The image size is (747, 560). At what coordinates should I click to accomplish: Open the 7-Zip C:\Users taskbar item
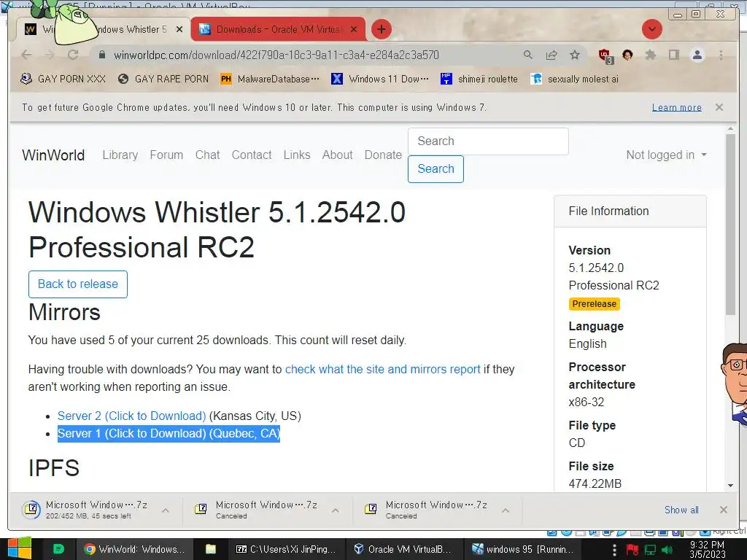click(286, 549)
